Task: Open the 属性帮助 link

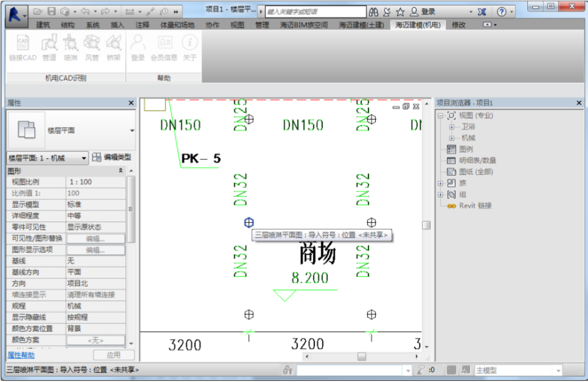Action: point(21,355)
